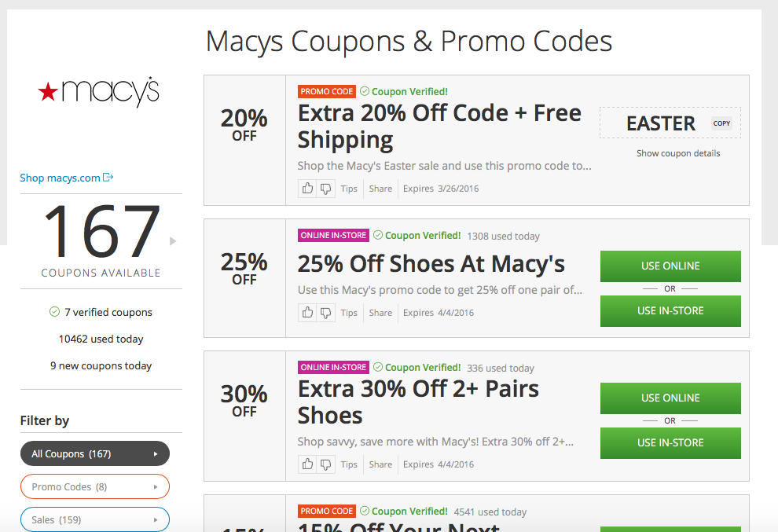Open Share on the Extra 30% Off coupon
Image resolution: width=778 pixels, height=532 pixels.
[380, 464]
